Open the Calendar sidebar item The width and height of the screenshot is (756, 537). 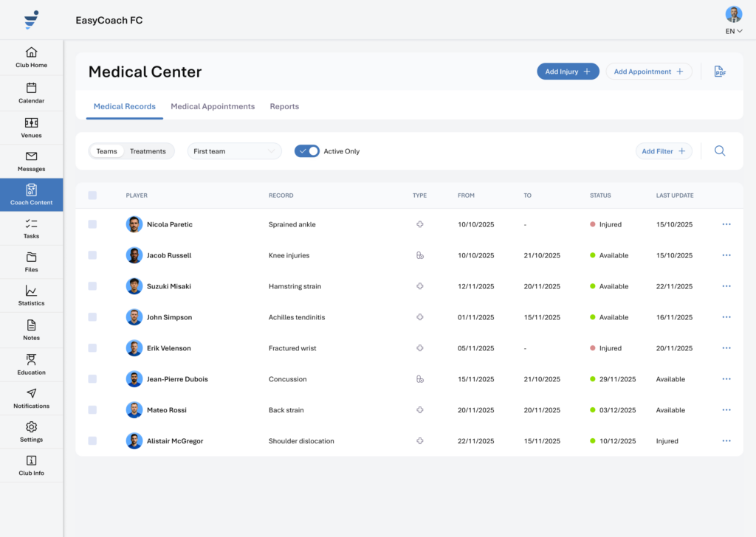coord(31,93)
